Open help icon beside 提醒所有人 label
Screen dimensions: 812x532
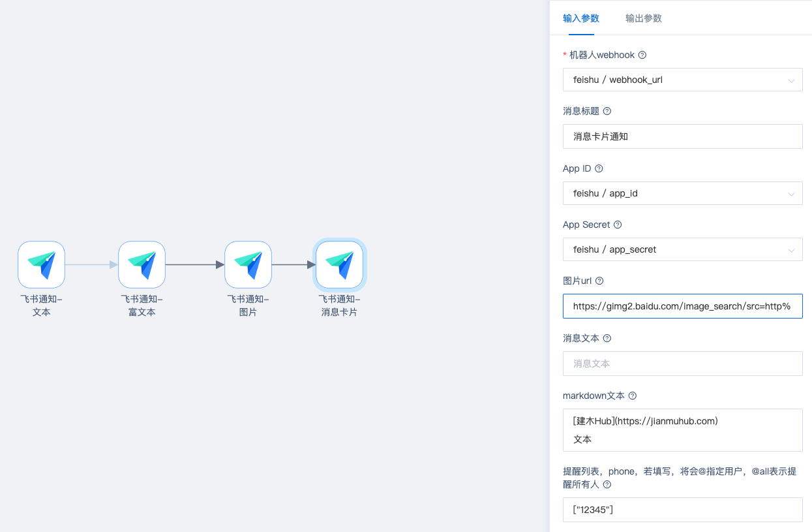coord(607,484)
